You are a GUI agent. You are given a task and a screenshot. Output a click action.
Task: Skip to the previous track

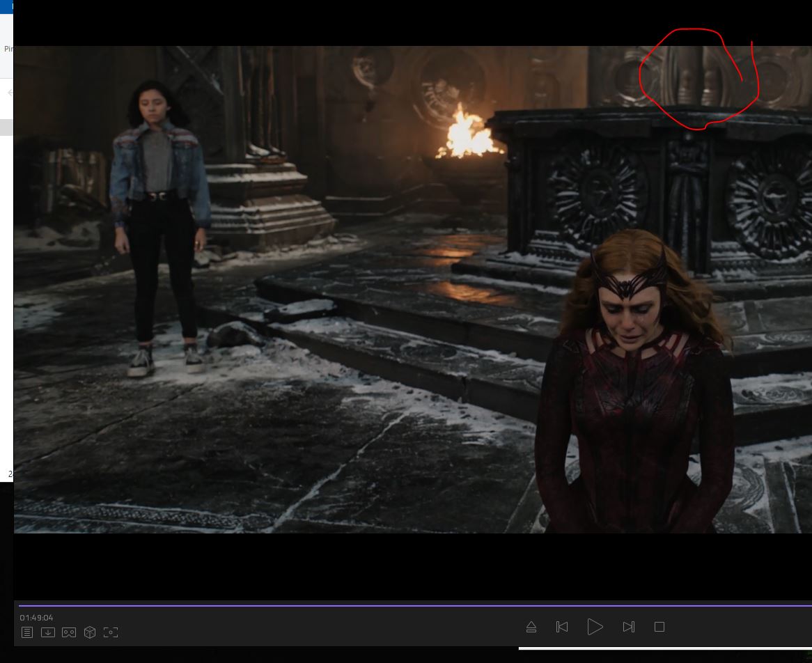pyautogui.click(x=562, y=627)
